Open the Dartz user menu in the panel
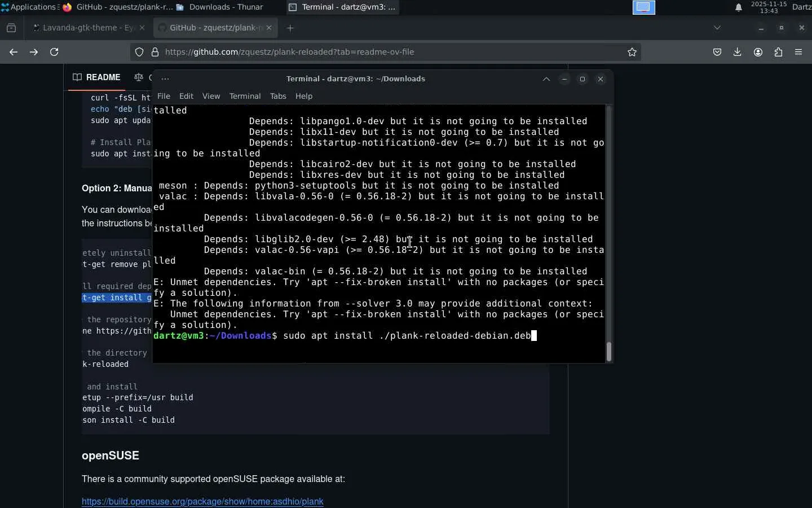The width and height of the screenshot is (812, 508). tap(801, 7)
